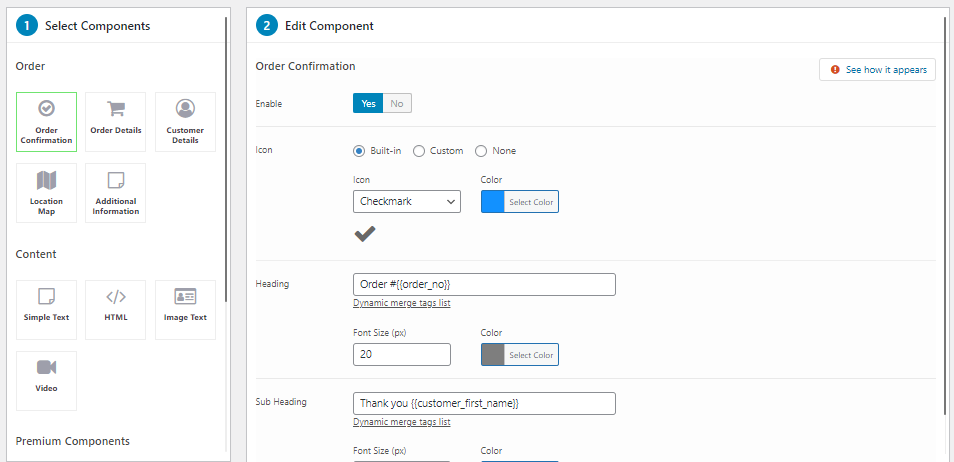Open Dynamic merge tags list under Sub Heading
The width and height of the screenshot is (954, 462).
402,422
